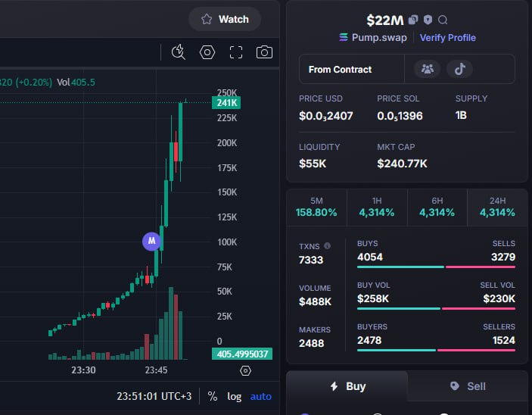Image resolution: width=532 pixels, height=415 pixels.
Task: Click the TXNS value 7333
Action: [311, 261]
